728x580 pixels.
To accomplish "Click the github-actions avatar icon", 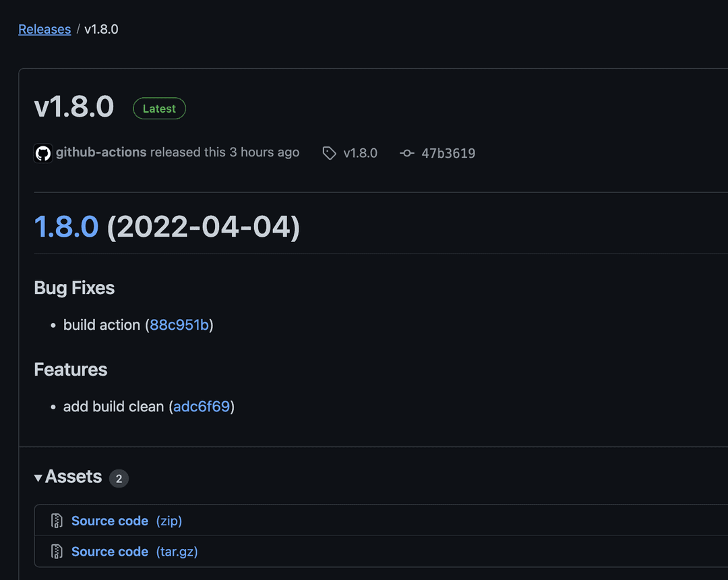I will (43, 153).
